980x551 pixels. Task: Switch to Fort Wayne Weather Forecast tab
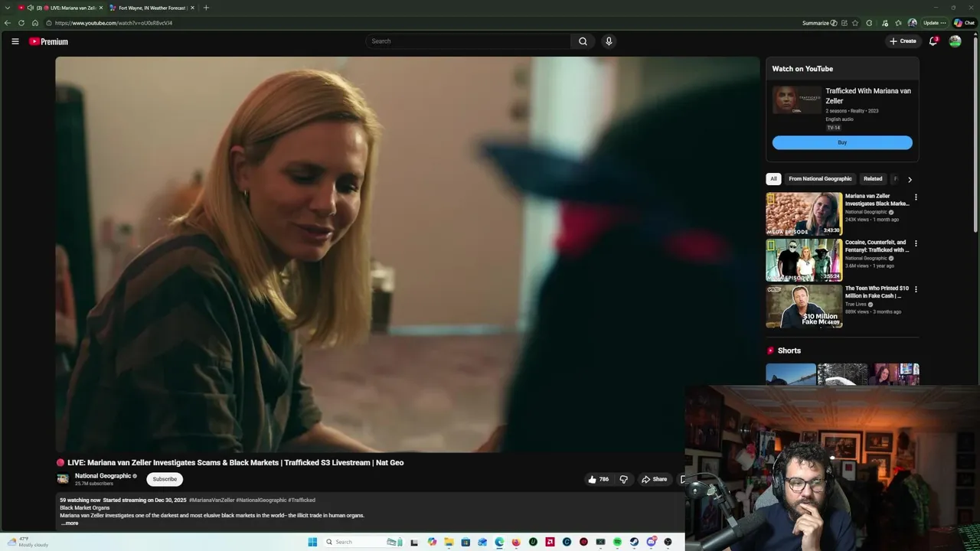153,8
